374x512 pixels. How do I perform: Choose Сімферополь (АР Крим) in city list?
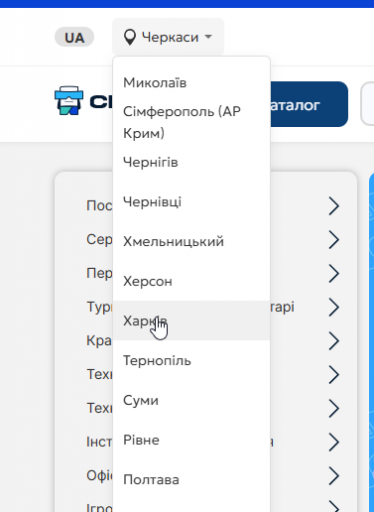[x=191, y=122]
